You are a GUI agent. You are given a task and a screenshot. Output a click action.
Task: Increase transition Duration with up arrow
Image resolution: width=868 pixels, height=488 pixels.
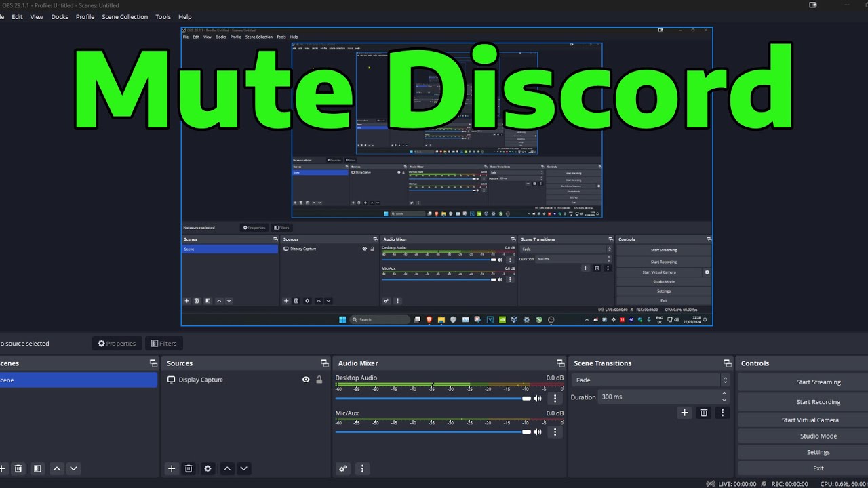point(724,394)
